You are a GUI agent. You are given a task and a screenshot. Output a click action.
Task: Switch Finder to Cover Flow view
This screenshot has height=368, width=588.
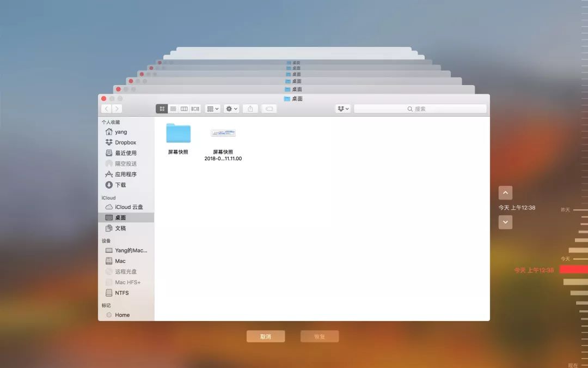[x=195, y=109]
